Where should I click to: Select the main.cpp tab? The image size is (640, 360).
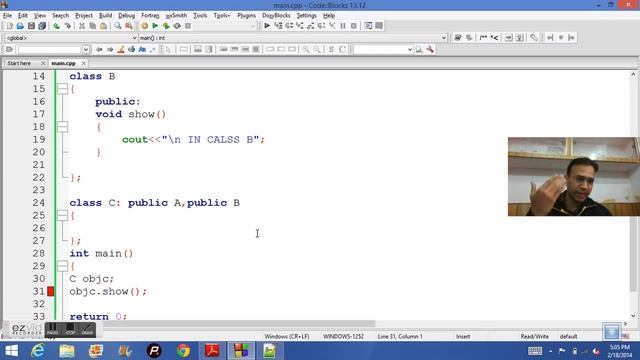[63, 63]
